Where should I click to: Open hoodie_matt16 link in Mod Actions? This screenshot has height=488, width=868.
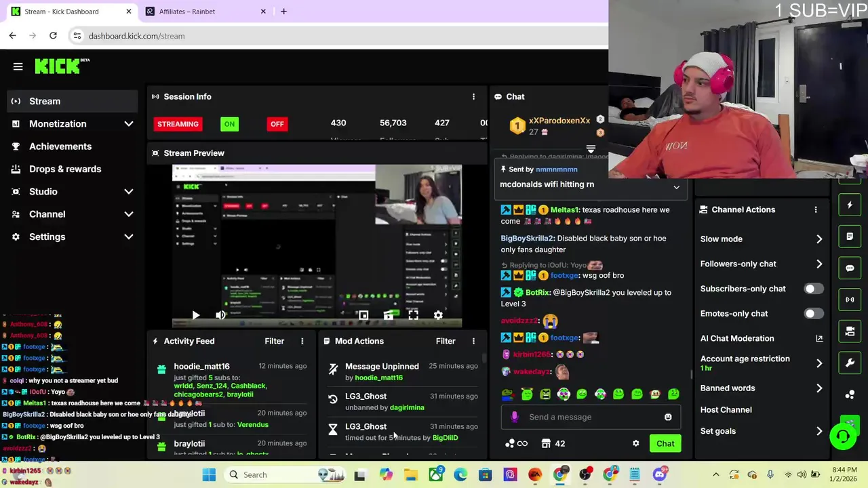point(378,378)
